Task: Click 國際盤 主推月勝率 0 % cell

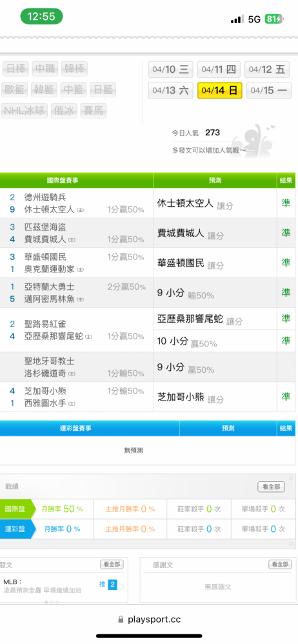Action: (x=130, y=509)
